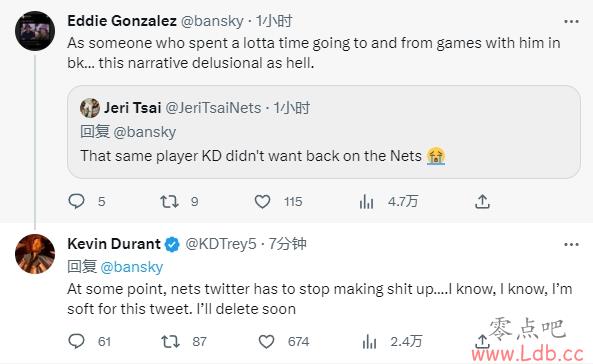Like Eddie Gonzalez's tweet with 115 likes
Image resolution: width=593 pixels, height=364 pixels.
(x=262, y=202)
